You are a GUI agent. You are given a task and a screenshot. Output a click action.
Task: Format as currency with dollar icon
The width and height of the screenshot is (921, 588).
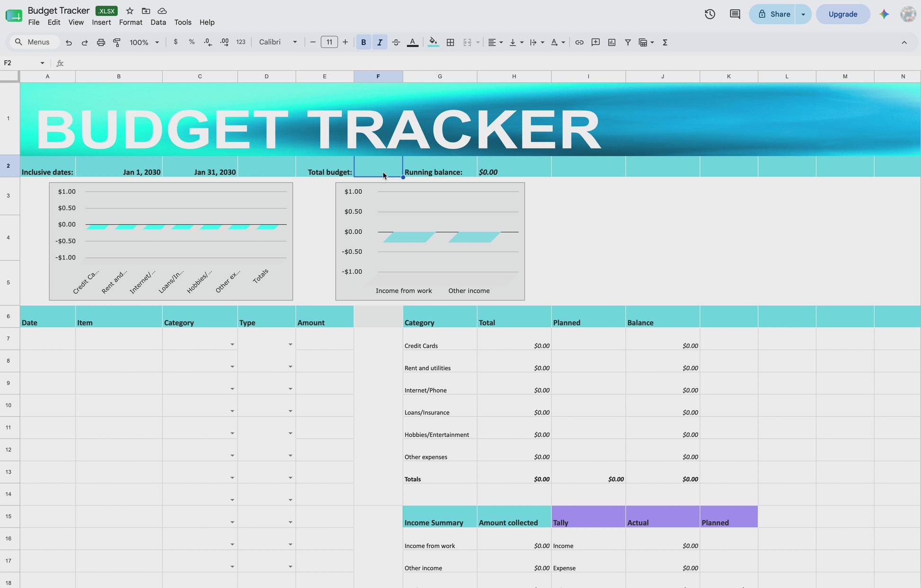coord(176,42)
